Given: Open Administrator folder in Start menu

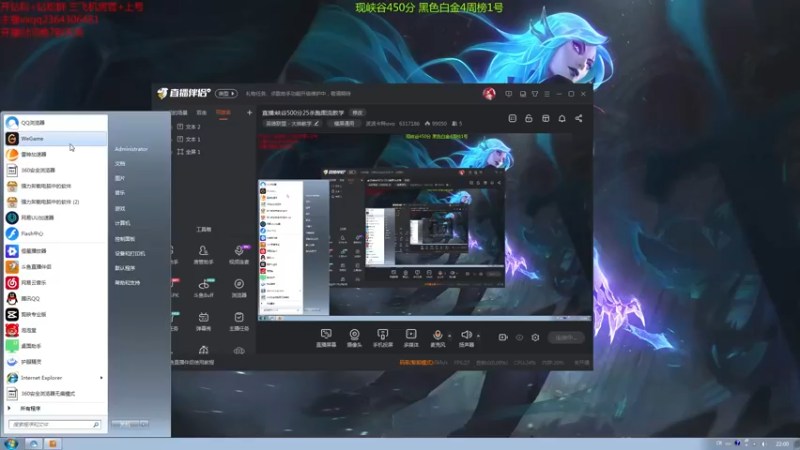Looking at the screenshot, I should tap(131, 149).
